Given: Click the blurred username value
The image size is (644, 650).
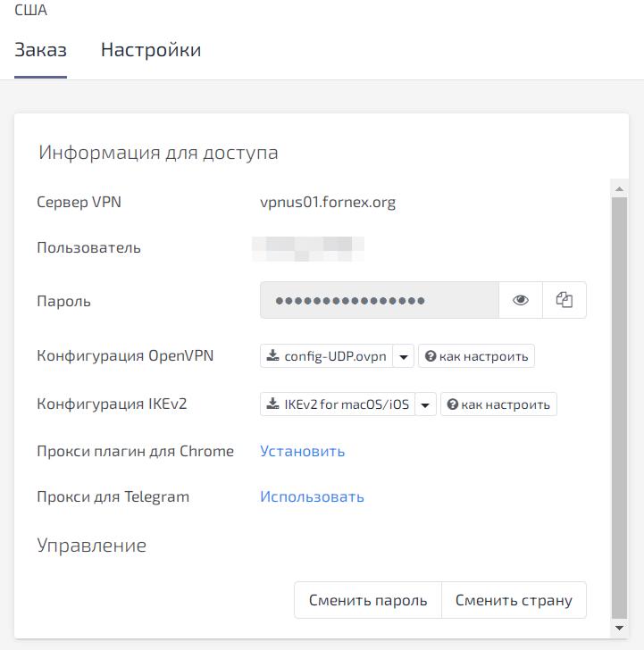Looking at the screenshot, I should [308, 247].
